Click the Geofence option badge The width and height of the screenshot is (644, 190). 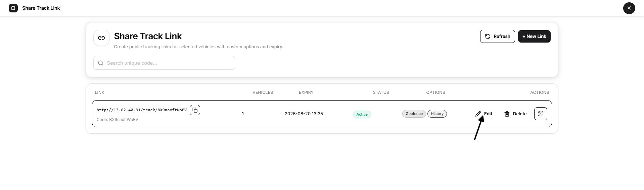[414, 114]
